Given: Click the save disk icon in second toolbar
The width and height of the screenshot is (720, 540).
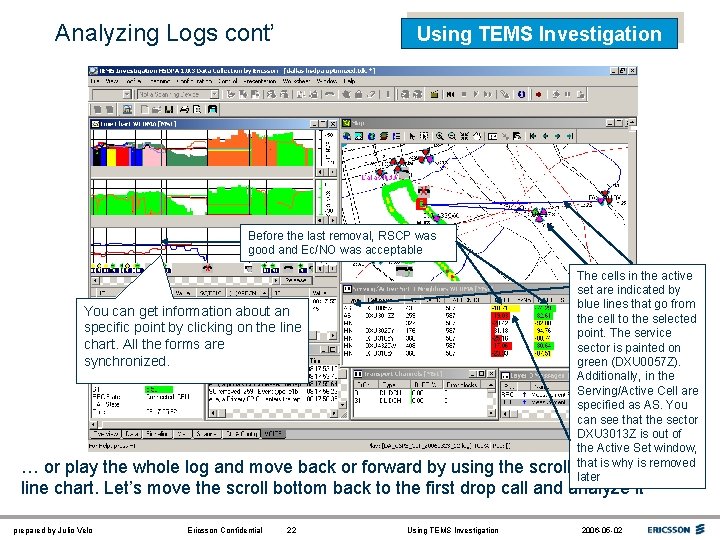Looking at the screenshot, I should click(169, 109).
